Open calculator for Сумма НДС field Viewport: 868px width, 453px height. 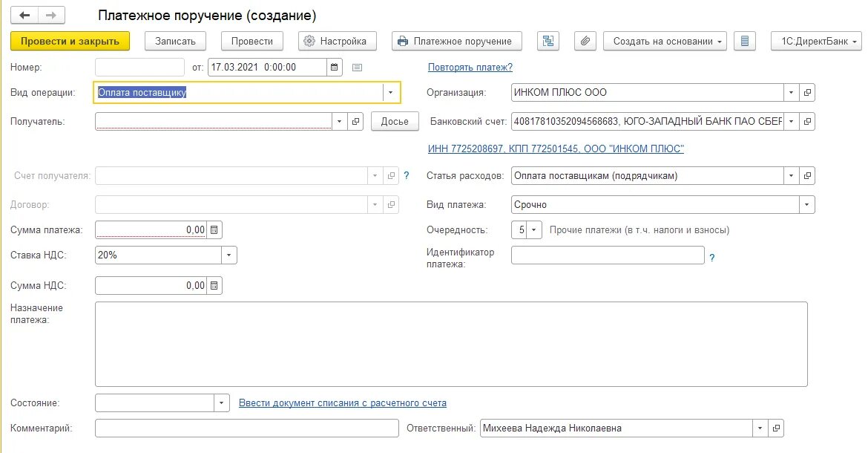(x=214, y=286)
